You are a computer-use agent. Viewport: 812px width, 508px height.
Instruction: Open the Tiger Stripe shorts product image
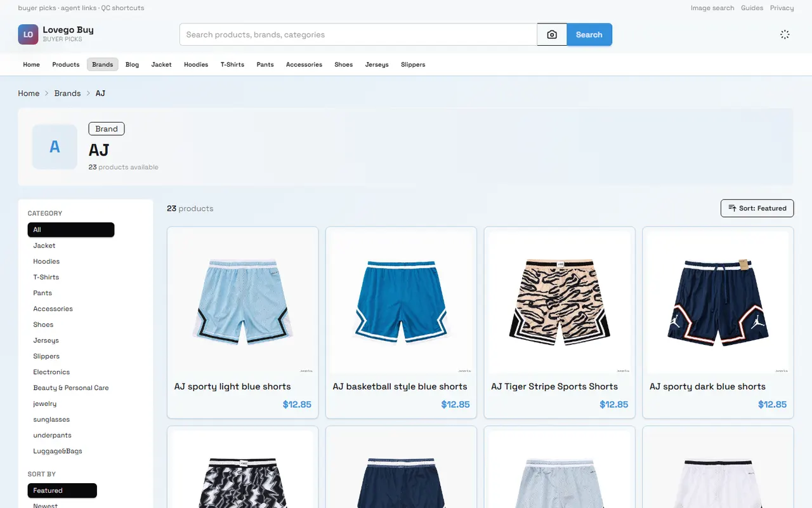(560, 302)
